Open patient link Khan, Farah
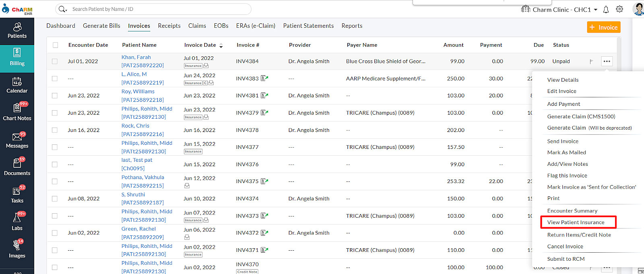The image size is (644, 274). tap(136, 57)
